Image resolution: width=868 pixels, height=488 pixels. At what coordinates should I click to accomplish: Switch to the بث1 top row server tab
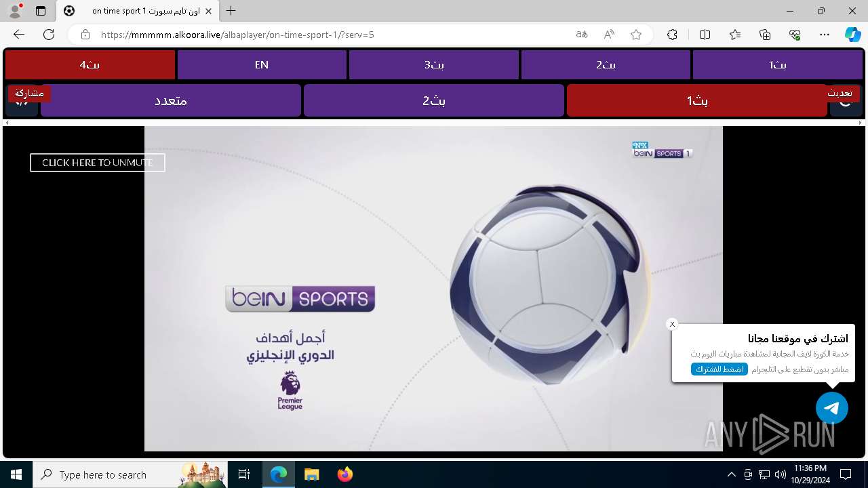point(778,65)
